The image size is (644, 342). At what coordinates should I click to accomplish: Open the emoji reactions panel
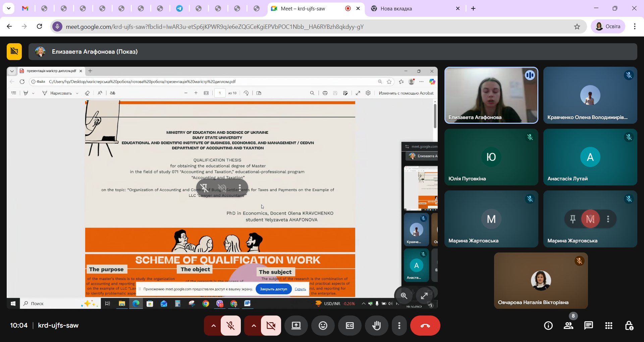323,326
